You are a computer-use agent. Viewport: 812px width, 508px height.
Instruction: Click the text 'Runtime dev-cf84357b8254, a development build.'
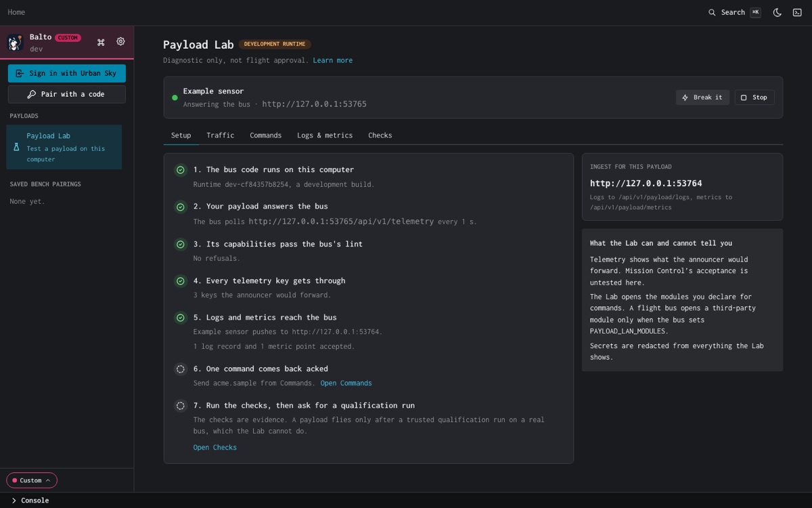tap(284, 184)
